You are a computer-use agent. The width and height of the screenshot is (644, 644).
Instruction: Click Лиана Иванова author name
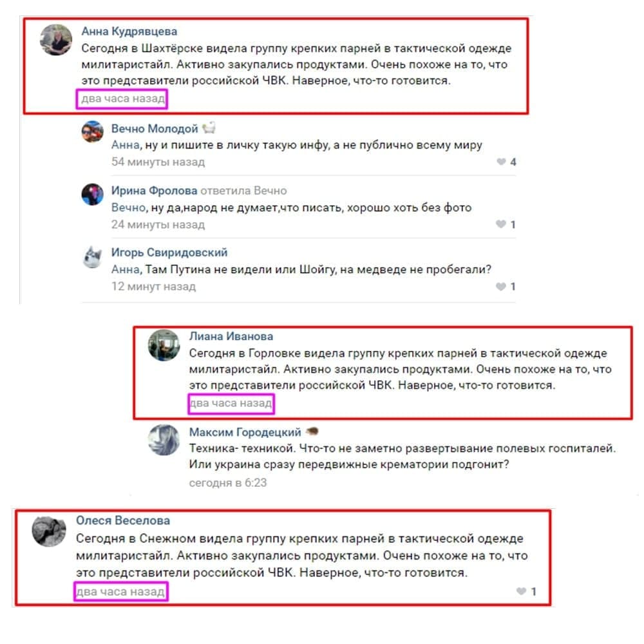coord(231,336)
